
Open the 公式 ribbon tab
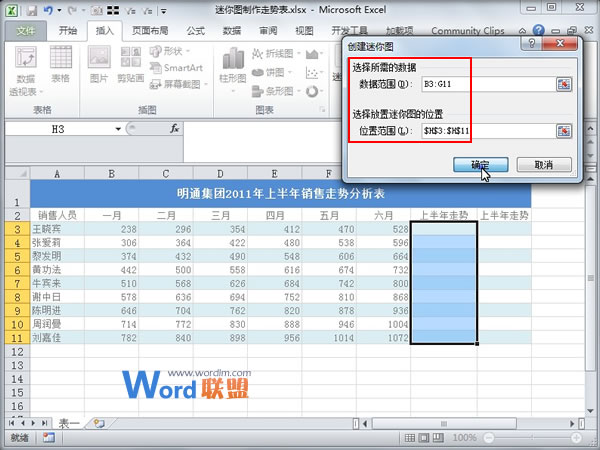[x=195, y=31]
